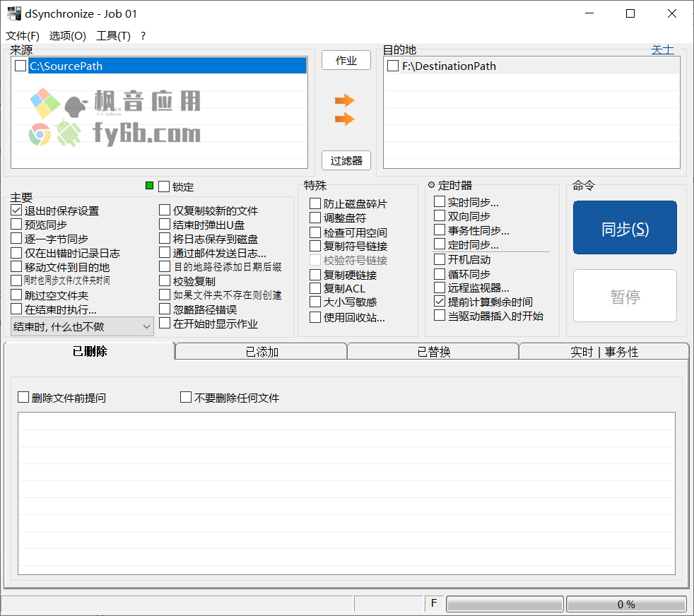694x616 pixels.
Task: Tick the F:\DestinationPath checkbox
Action: tap(393, 66)
